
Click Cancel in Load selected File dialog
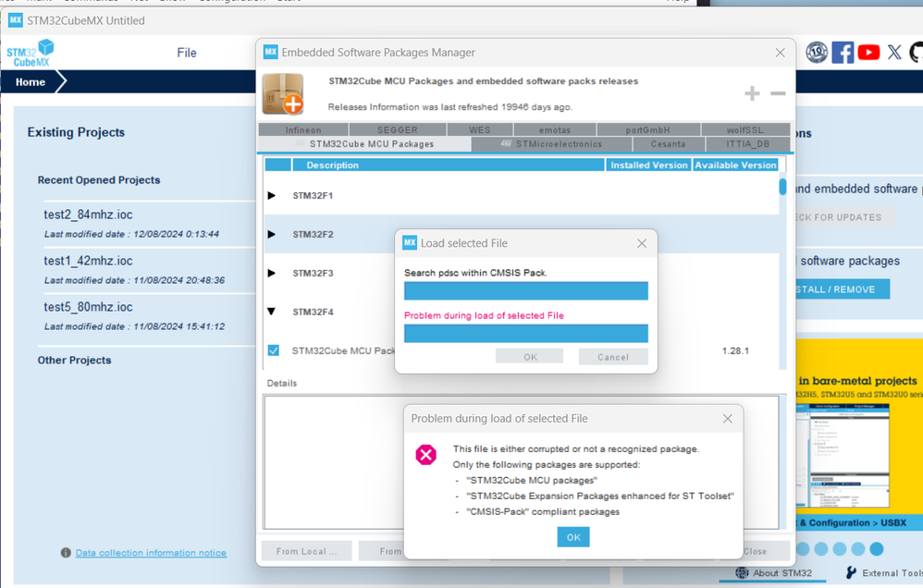[x=613, y=357]
